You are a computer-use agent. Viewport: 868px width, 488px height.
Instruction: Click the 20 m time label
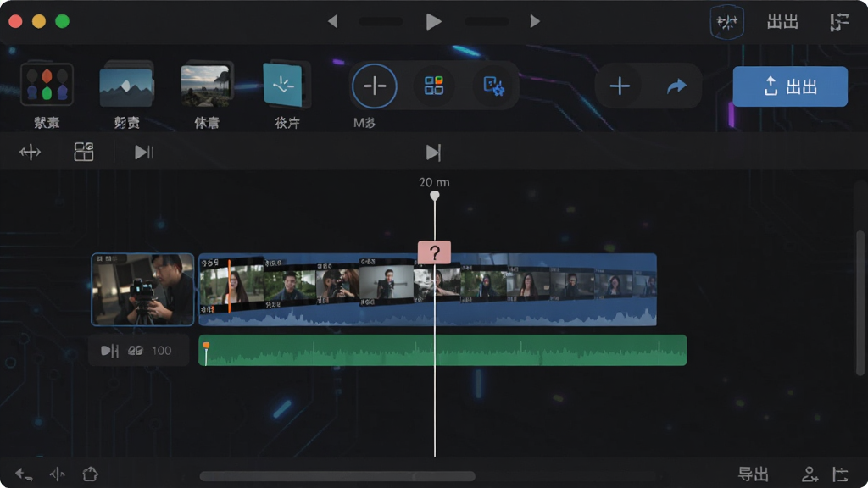[435, 182]
